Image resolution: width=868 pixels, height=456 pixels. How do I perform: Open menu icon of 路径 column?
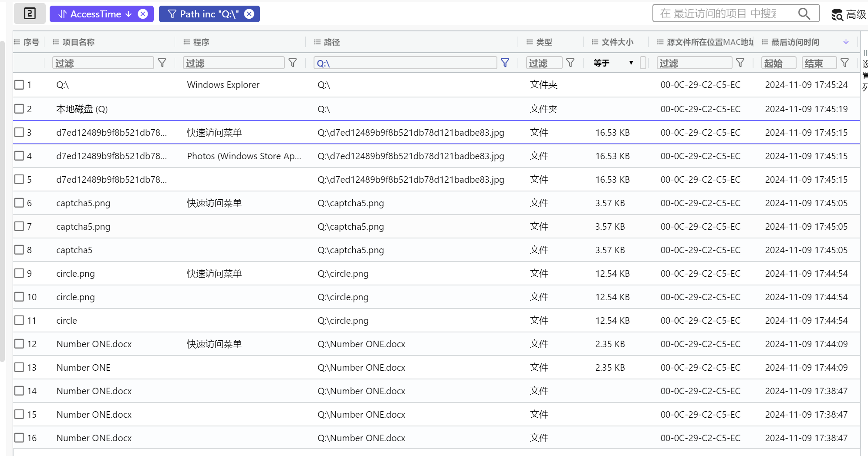coord(317,42)
